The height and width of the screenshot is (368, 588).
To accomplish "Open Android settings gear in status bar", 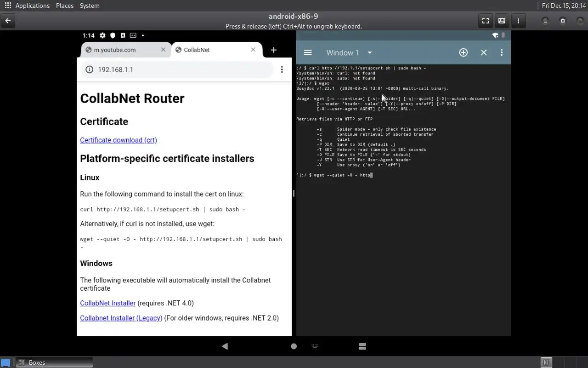I will click(102, 35).
